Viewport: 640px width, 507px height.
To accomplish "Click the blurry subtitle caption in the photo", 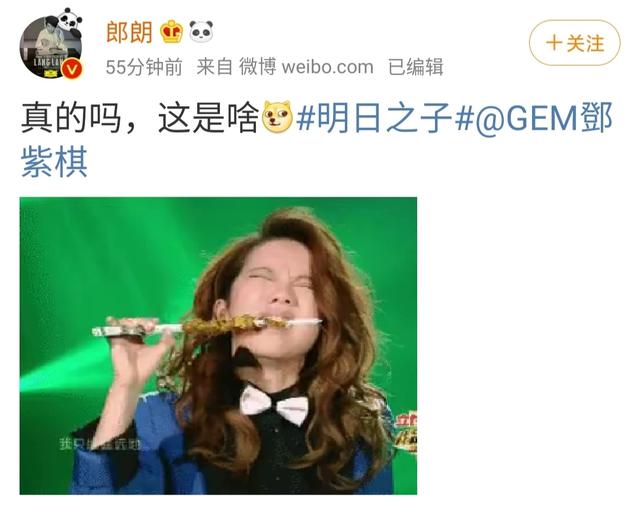I will click(100, 444).
